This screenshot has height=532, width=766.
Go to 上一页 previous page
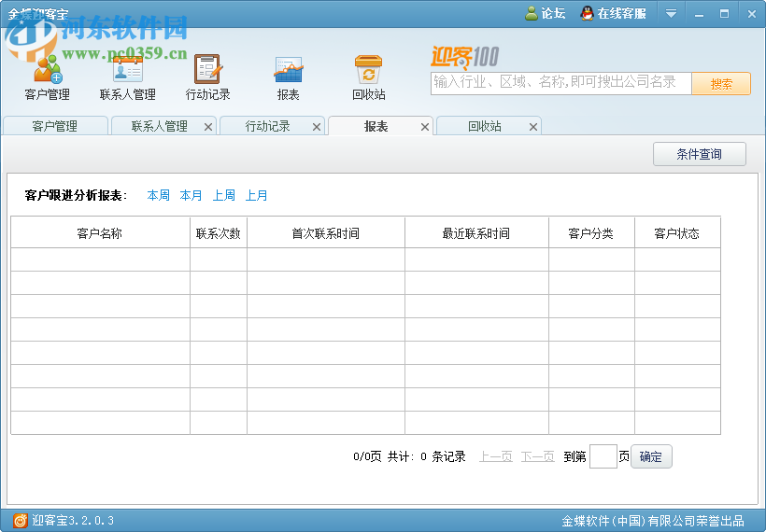(x=496, y=456)
